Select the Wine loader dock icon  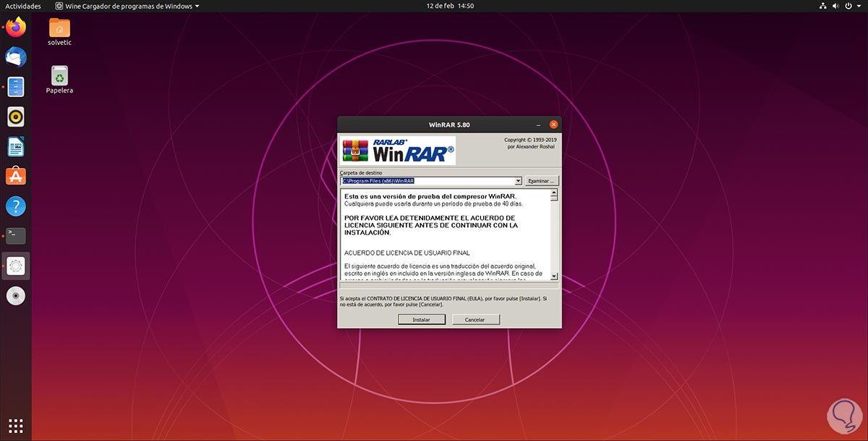tap(16, 266)
